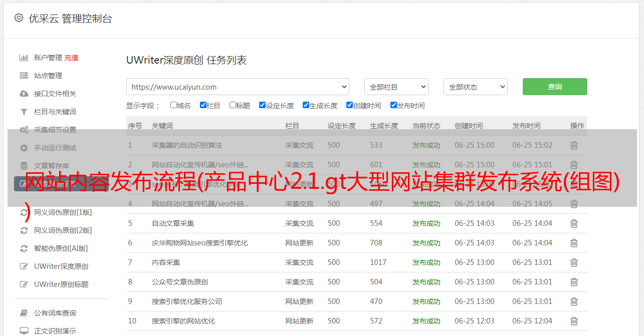This screenshot has width=644, height=336.
Task: Click the trash icon in row 4
Action: click(x=574, y=204)
